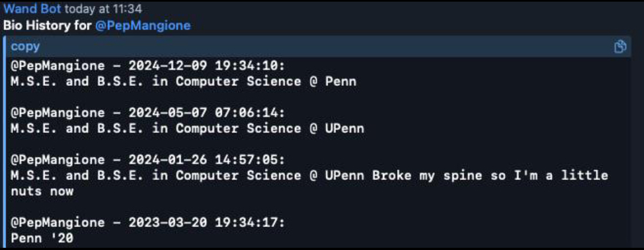Open the @PepMangione mention in Bio History title
The width and height of the screenshot is (644, 250).
[143, 26]
